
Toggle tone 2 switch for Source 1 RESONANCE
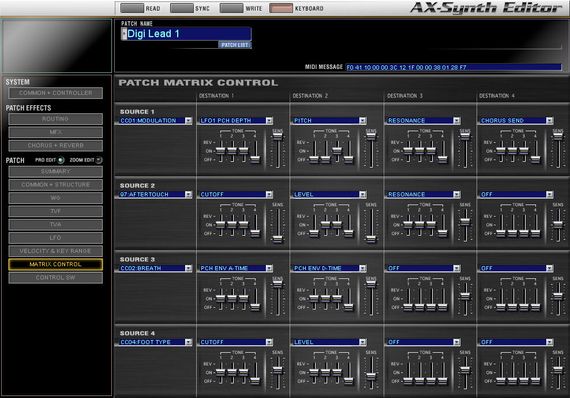pos(420,150)
